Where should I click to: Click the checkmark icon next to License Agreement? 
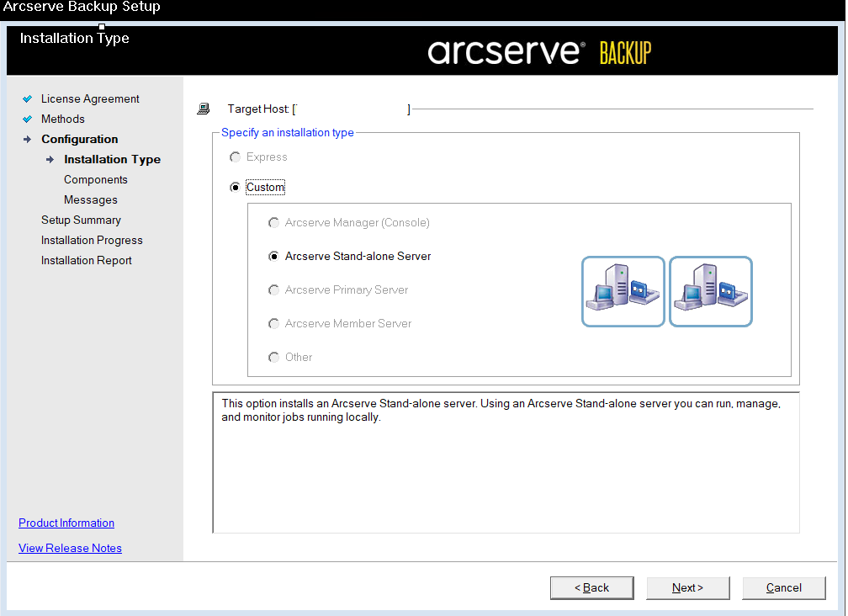click(28, 98)
